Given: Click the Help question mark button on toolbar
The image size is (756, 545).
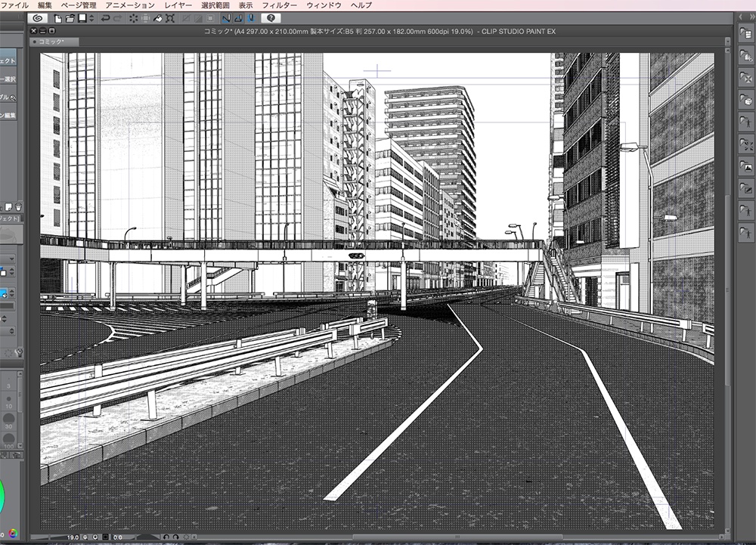Looking at the screenshot, I should [272, 19].
